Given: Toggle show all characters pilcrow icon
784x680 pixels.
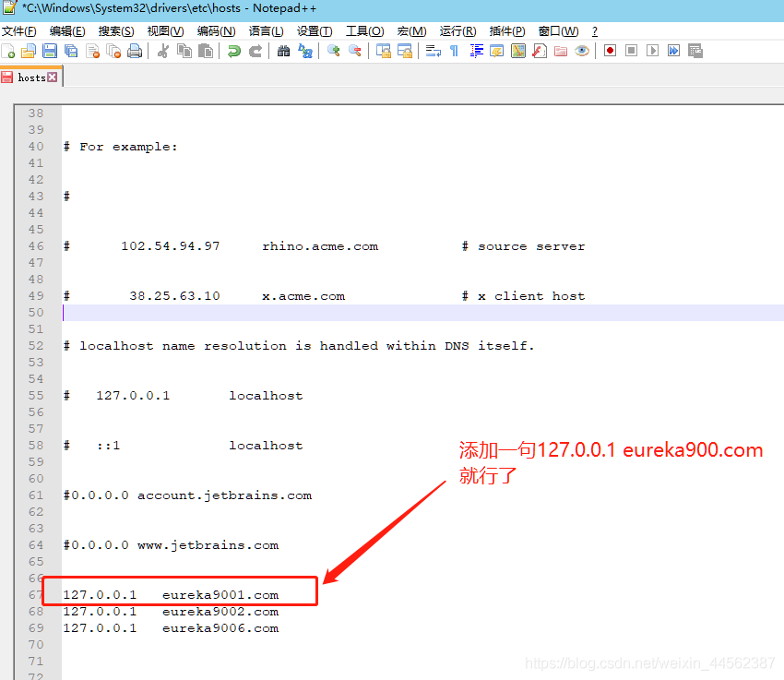Looking at the screenshot, I should point(454,51).
